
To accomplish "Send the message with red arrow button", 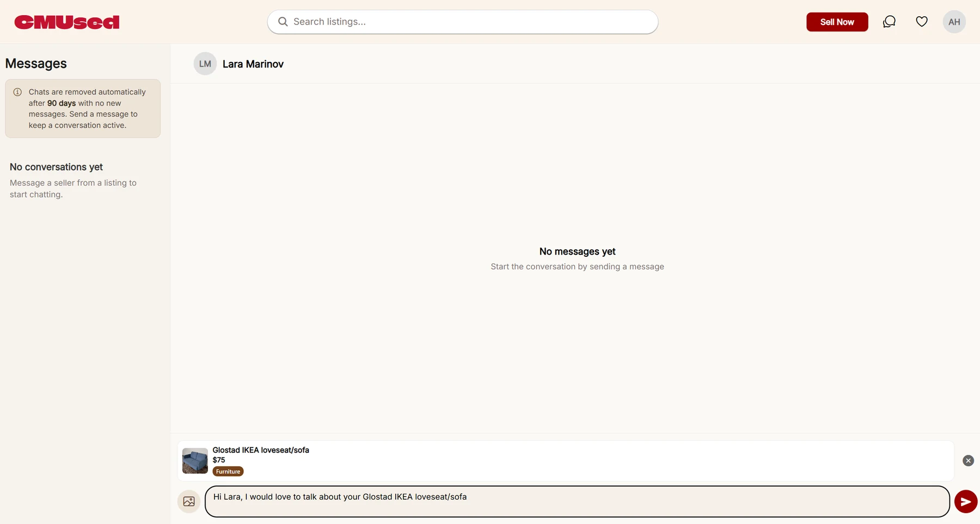I will 966,502.
